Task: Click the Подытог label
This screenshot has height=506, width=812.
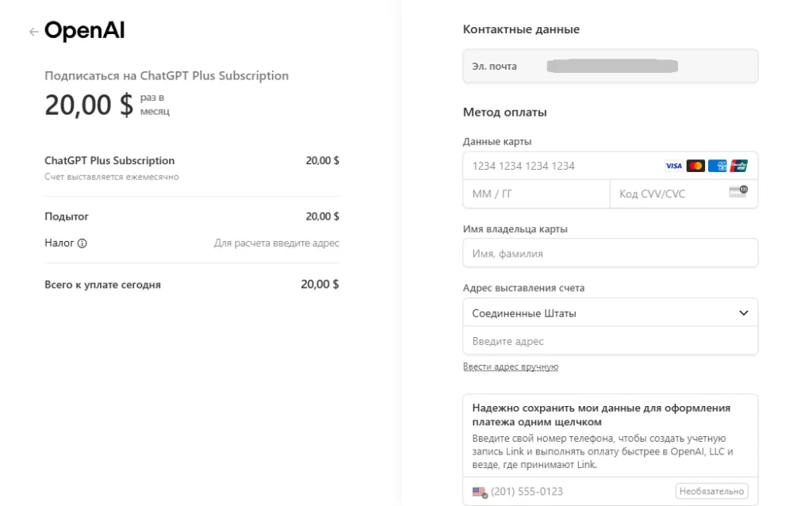Action: click(67, 217)
